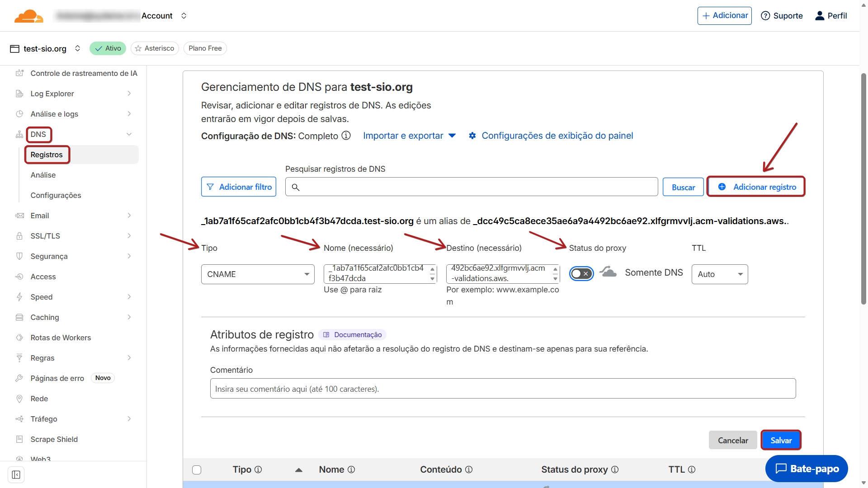Click the Asterisco star badge

tap(155, 48)
